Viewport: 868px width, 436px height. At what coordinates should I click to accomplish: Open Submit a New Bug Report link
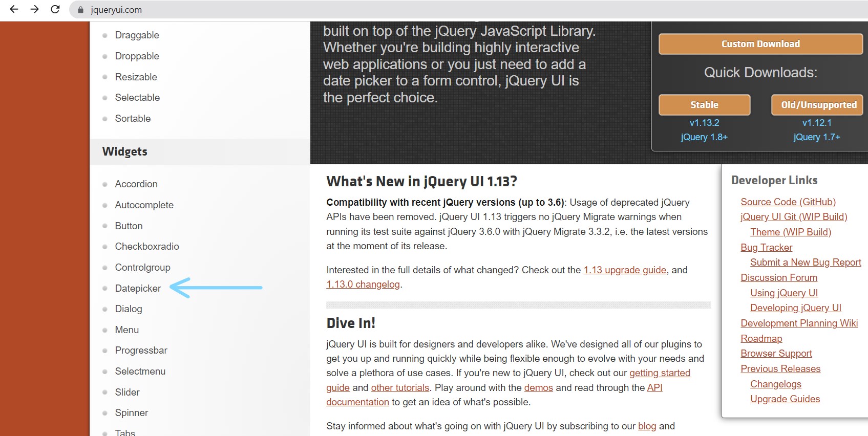pos(806,262)
